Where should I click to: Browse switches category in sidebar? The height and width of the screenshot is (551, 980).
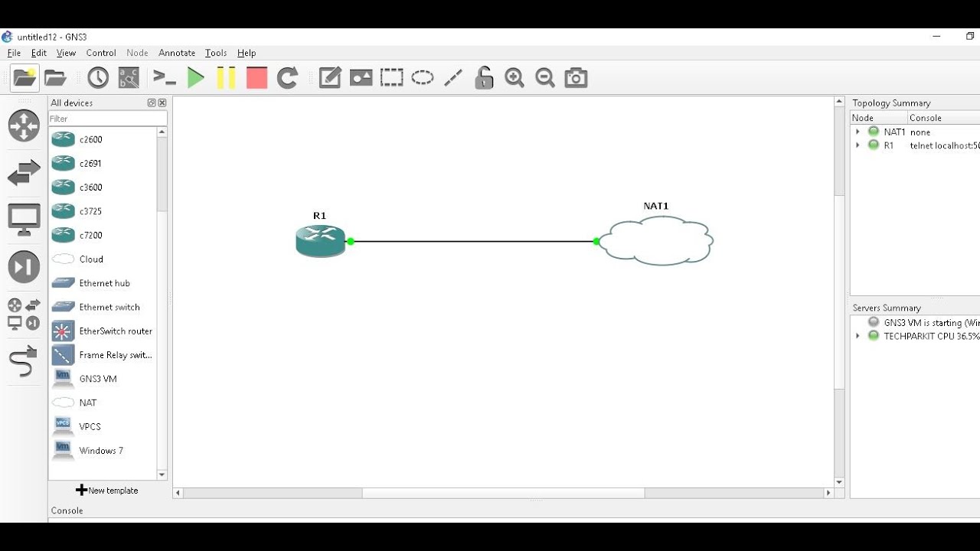pos(24,173)
